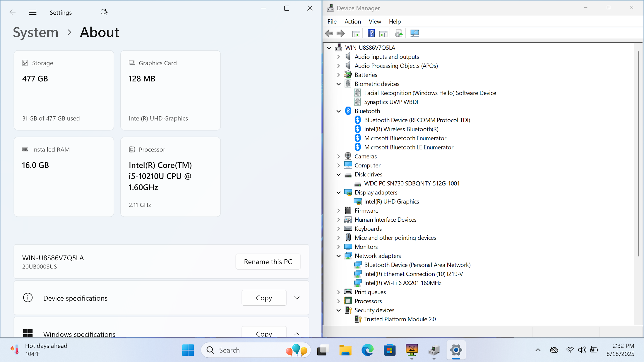644x362 pixels.
Task: Open the Settings hamburger navigation menu
Action: point(33,12)
